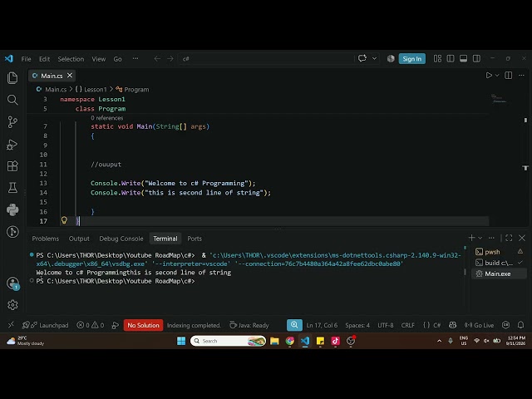Switch to the Ports tab
532x399 pixels.
195,239
